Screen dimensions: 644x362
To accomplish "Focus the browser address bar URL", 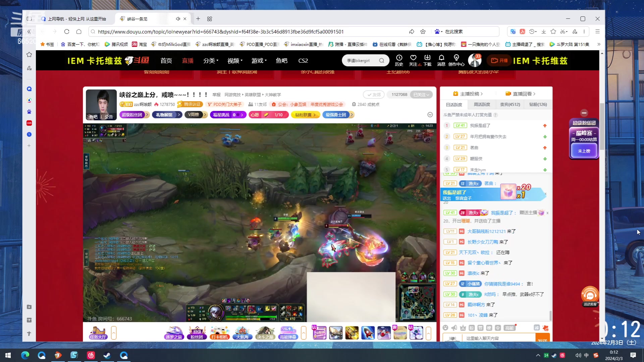I will [x=221, y=32].
